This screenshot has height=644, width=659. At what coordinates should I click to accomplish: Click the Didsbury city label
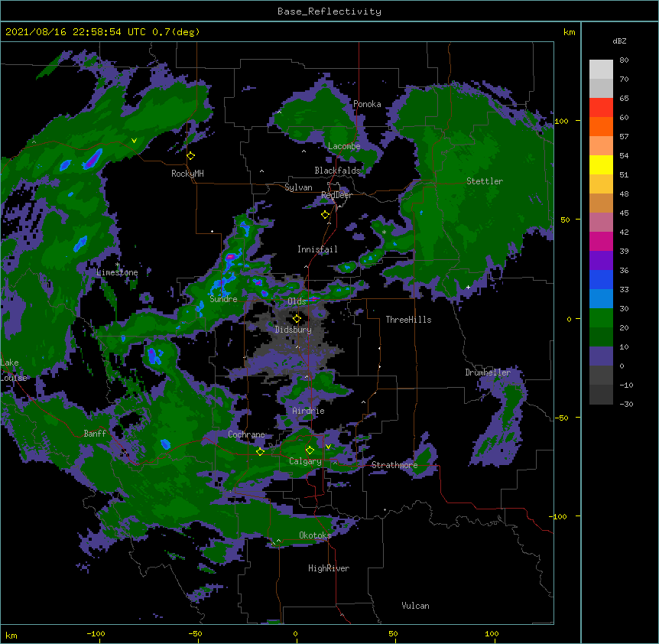(x=294, y=330)
